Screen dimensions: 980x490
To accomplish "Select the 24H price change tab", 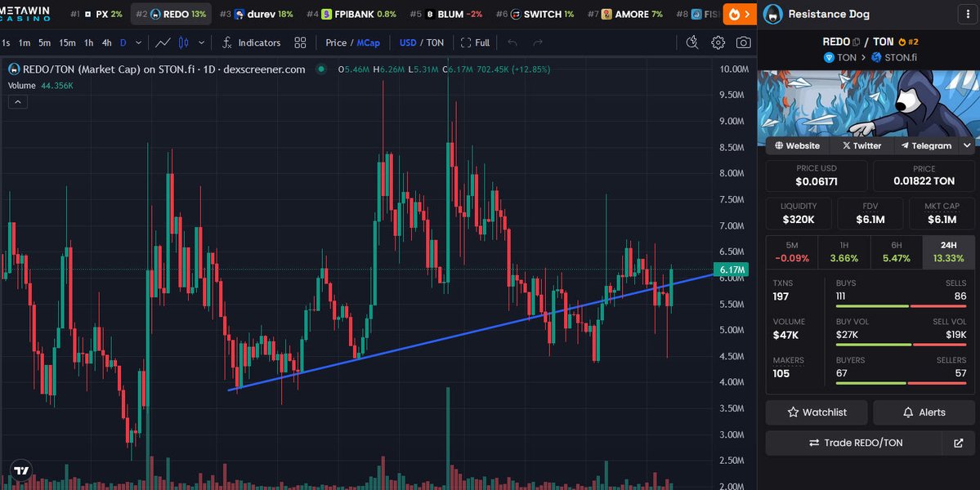I will [x=948, y=252].
